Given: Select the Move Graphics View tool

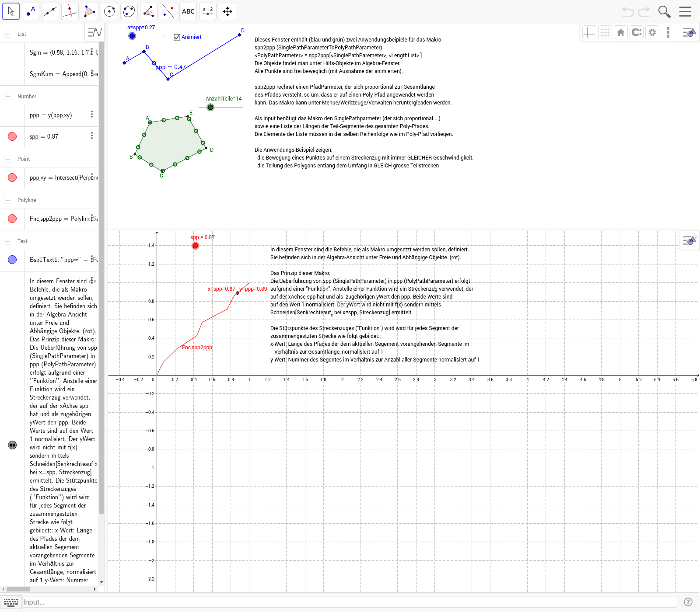Looking at the screenshot, I should [227, 11].
